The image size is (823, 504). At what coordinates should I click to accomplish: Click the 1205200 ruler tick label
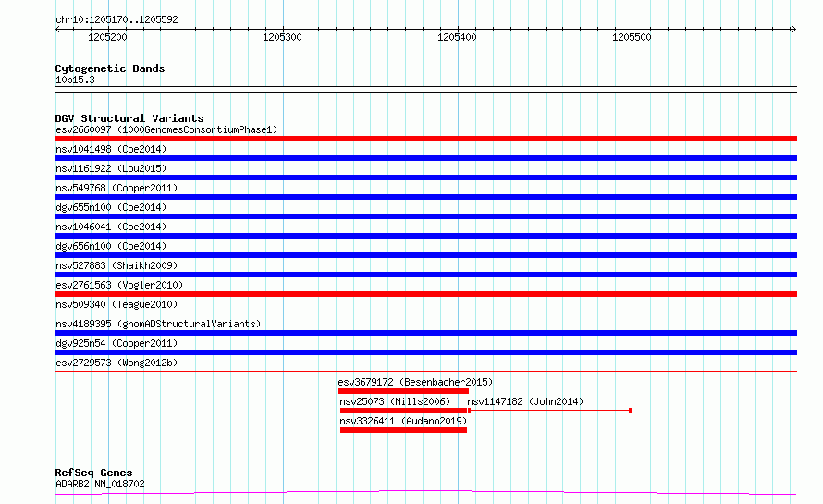107,37
